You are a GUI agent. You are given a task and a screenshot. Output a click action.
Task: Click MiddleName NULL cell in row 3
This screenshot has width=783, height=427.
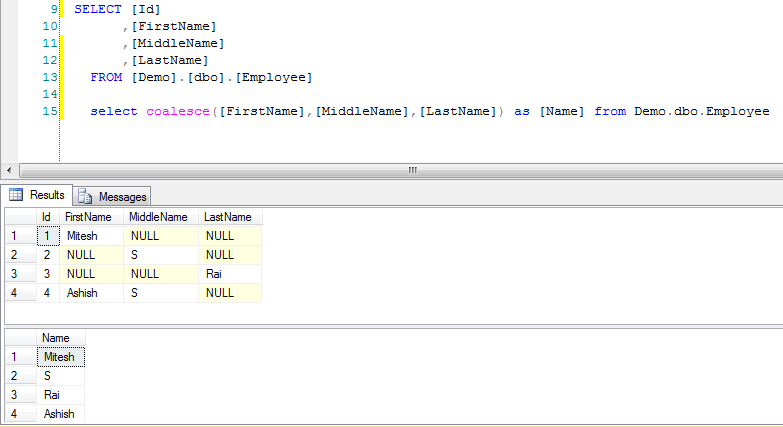pos(161,274)
